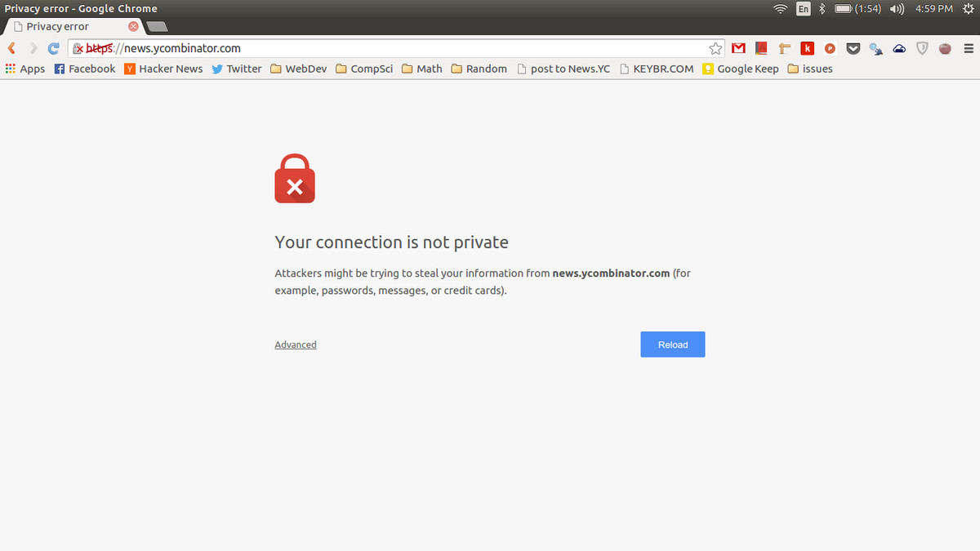Click the blue cloud extension icon

coord(899,48)
